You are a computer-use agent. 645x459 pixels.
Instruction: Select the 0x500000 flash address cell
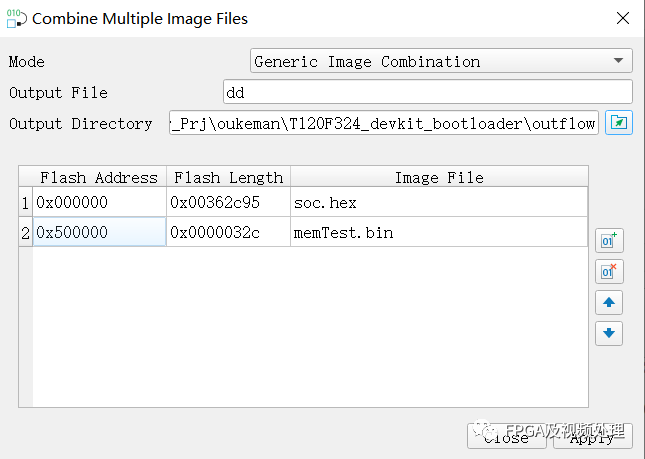(x=99, y=232)
